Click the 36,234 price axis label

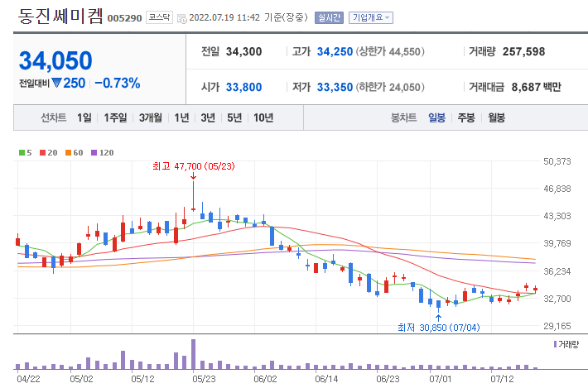tap(557, 271)
